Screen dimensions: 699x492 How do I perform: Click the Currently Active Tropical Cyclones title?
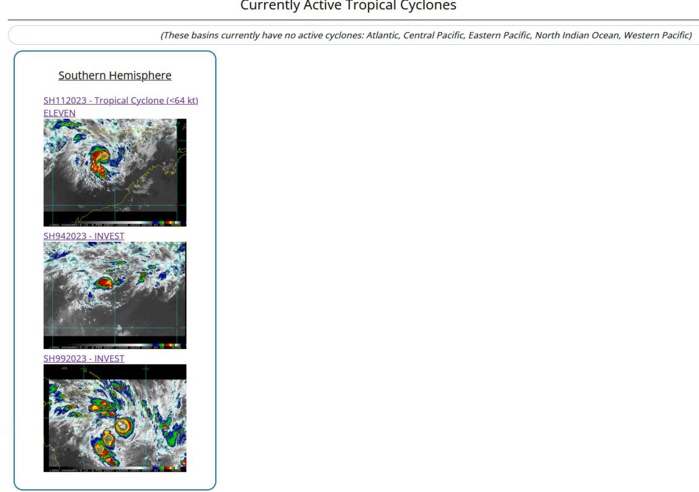(x=348, y=7)
